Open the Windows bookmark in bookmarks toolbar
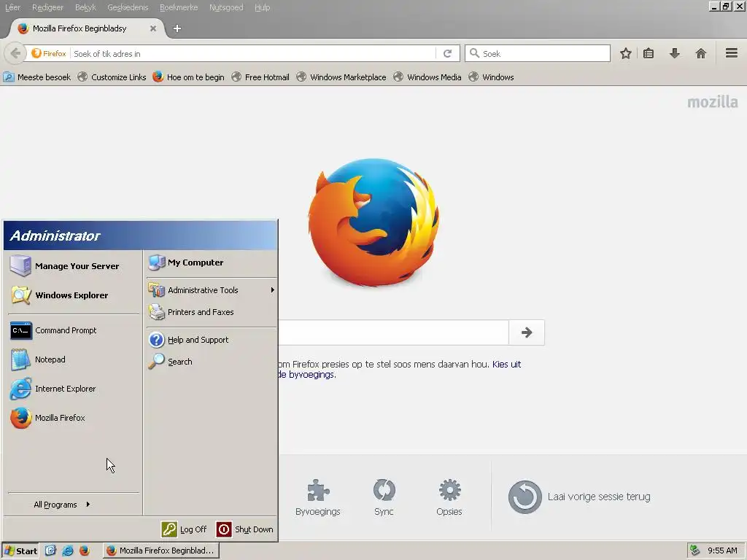 tap(491, 77)
